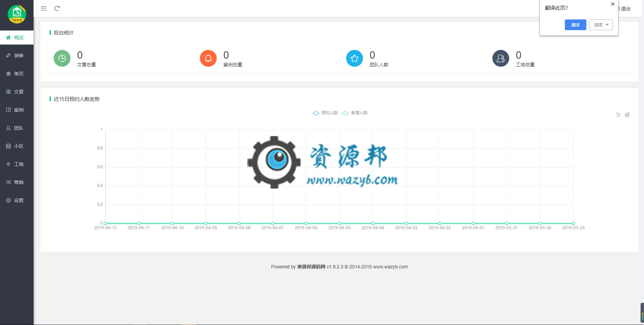This screenshot has height=325, width=644.
Task: Click the 2019-04-05 data point on chart
Action: pyautogui.click(x=339, y=223)
